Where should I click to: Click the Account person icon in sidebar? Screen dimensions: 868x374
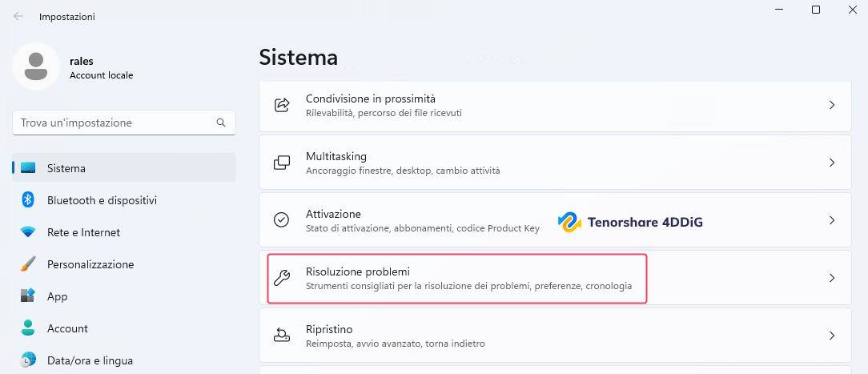[28, 328]
